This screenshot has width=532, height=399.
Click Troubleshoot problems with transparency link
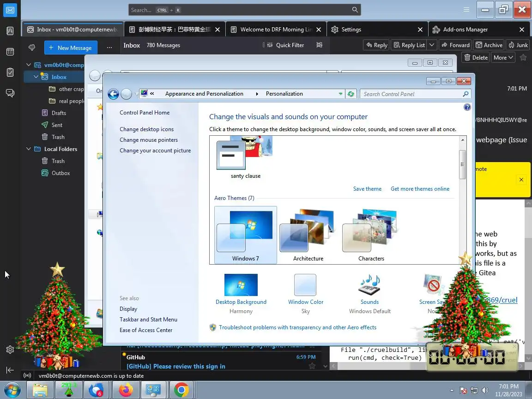point(297,327)
